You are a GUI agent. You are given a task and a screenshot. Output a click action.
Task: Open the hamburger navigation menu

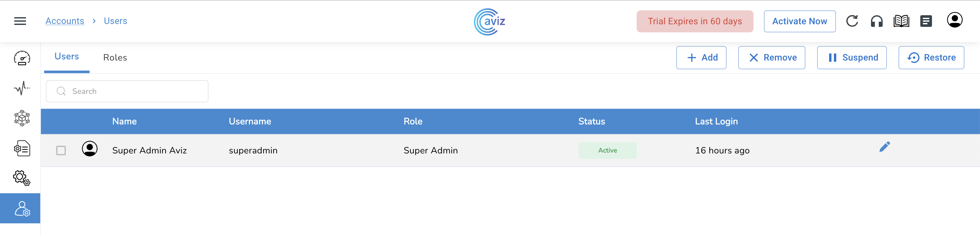pyautogui.click(x=20, y=21)
